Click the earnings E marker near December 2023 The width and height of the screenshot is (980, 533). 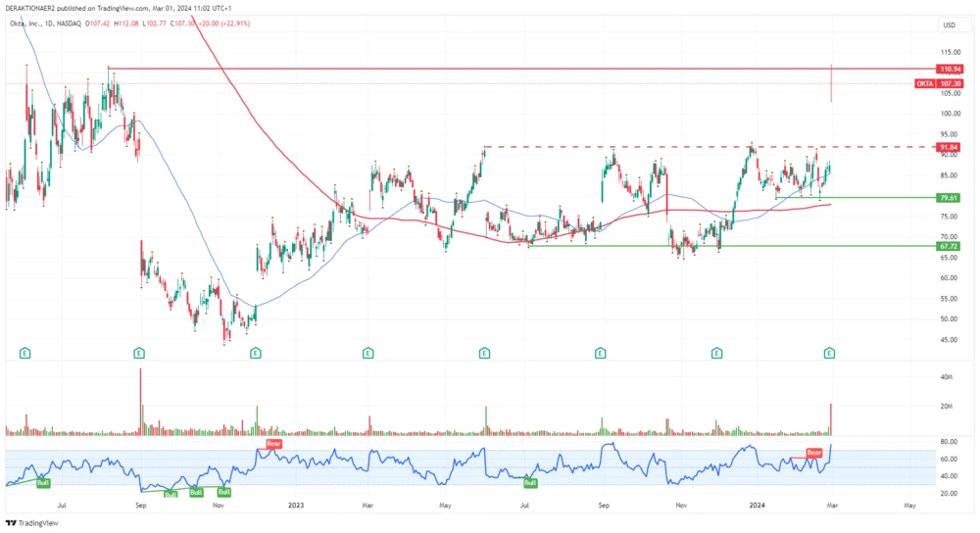pos(717,353)
